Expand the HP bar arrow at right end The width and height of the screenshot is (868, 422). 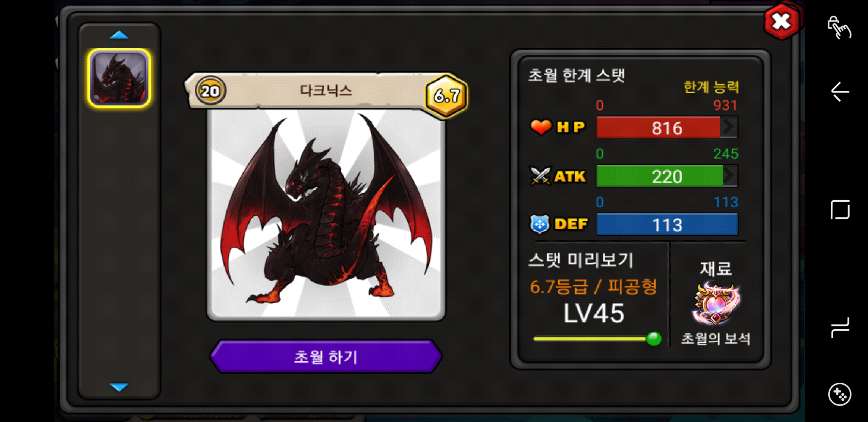[x=729, y=127]
